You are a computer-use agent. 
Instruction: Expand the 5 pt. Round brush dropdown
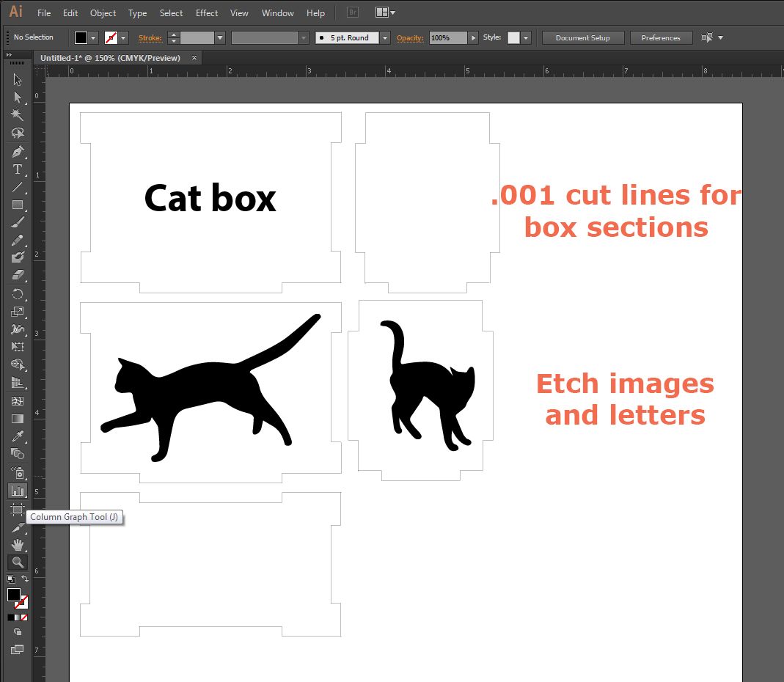384,37
